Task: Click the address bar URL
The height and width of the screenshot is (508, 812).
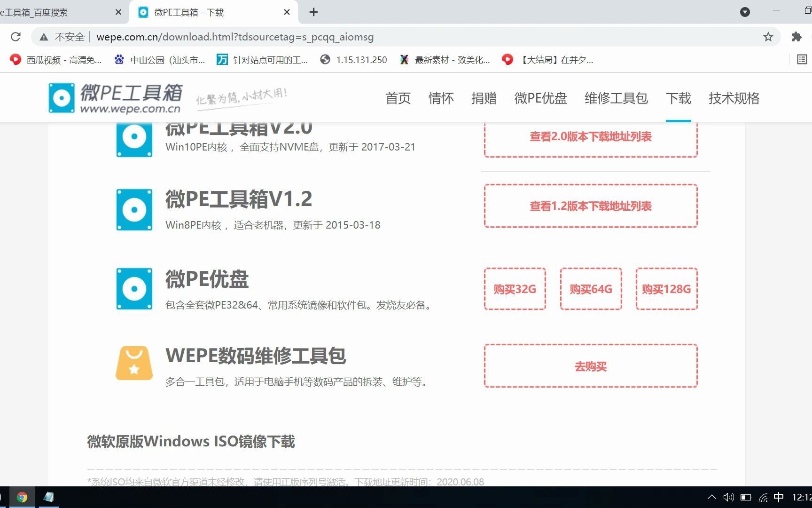Action: (235, 37)
